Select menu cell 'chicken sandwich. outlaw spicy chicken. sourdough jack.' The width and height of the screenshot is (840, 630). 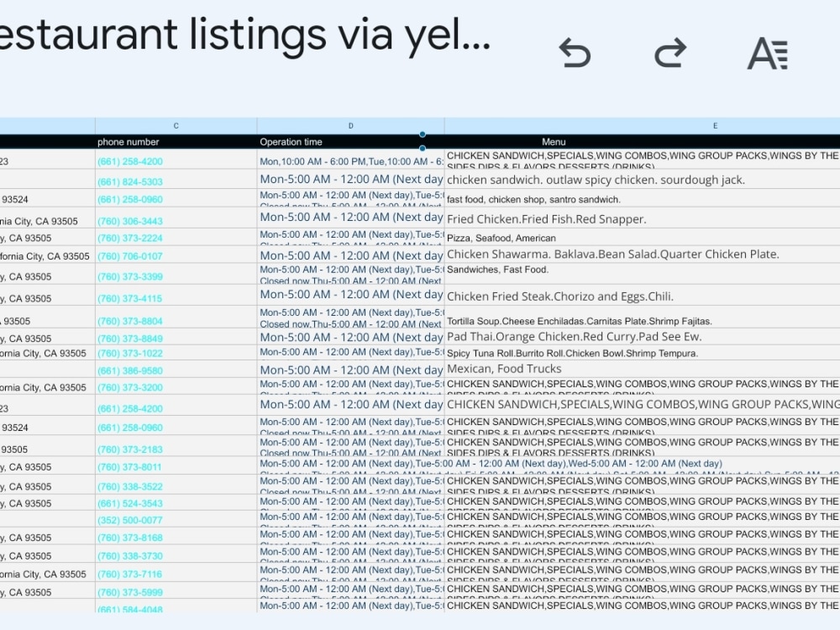click(x=643, y=180)
